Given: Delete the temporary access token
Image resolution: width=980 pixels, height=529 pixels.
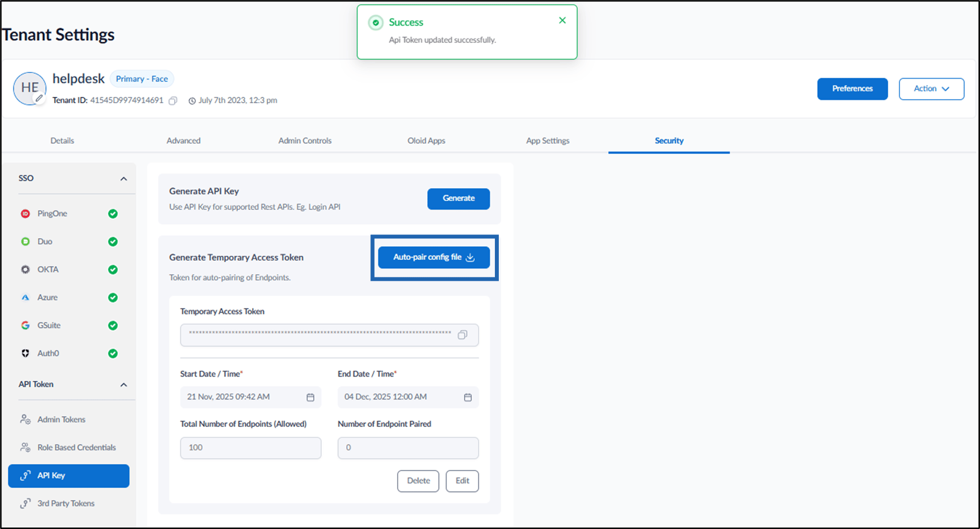Looking at the screenshot, I should (x=418, y=481).
